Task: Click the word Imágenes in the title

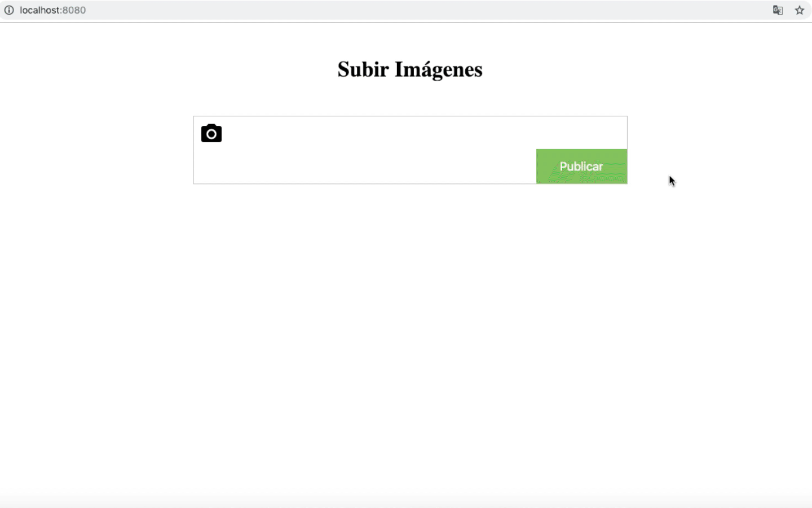Action: pyautogui.click(x=439, y=69)
